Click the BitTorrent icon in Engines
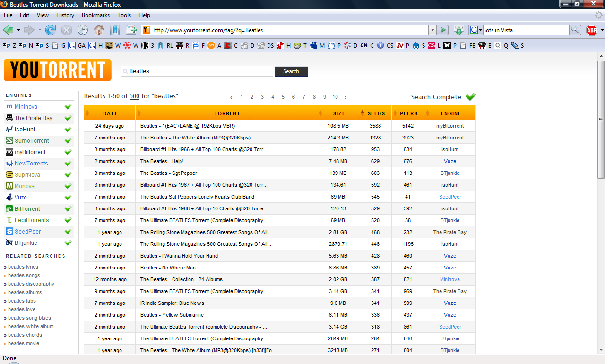Viewport: 605px width, 364px height. point(9,208)
